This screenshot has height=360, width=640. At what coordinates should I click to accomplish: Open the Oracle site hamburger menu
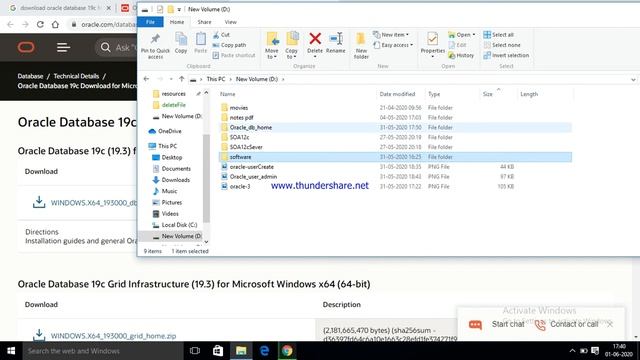(x=63, y=47)
